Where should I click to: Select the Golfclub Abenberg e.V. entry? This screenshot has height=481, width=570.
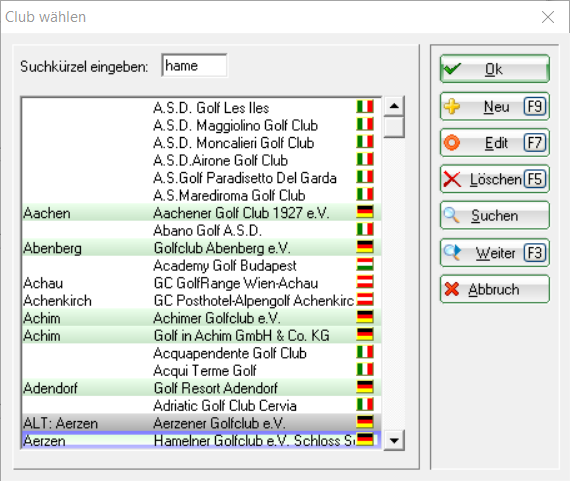(x=201, y=248)
